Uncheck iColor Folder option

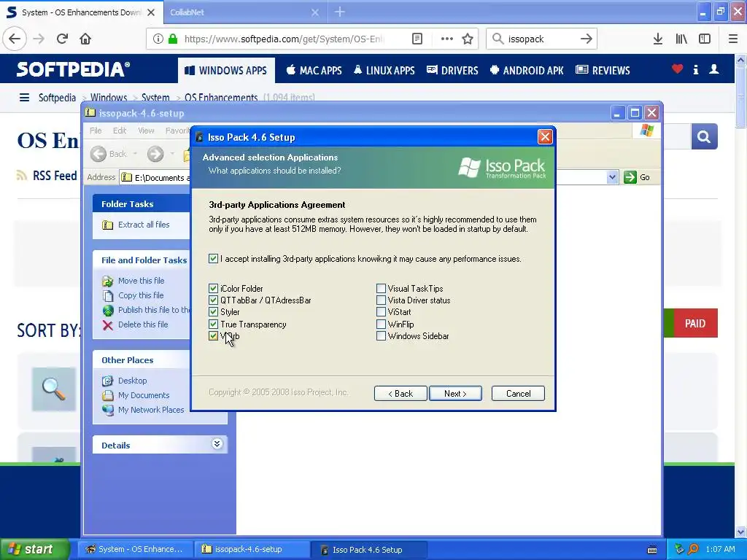[x=213, y=288]
